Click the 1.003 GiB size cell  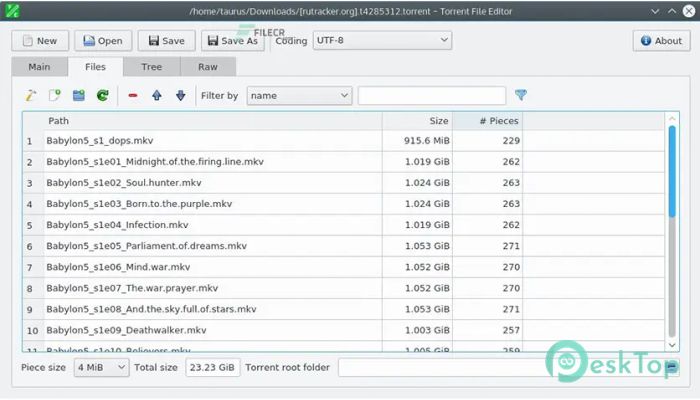(x=417, y=330)
